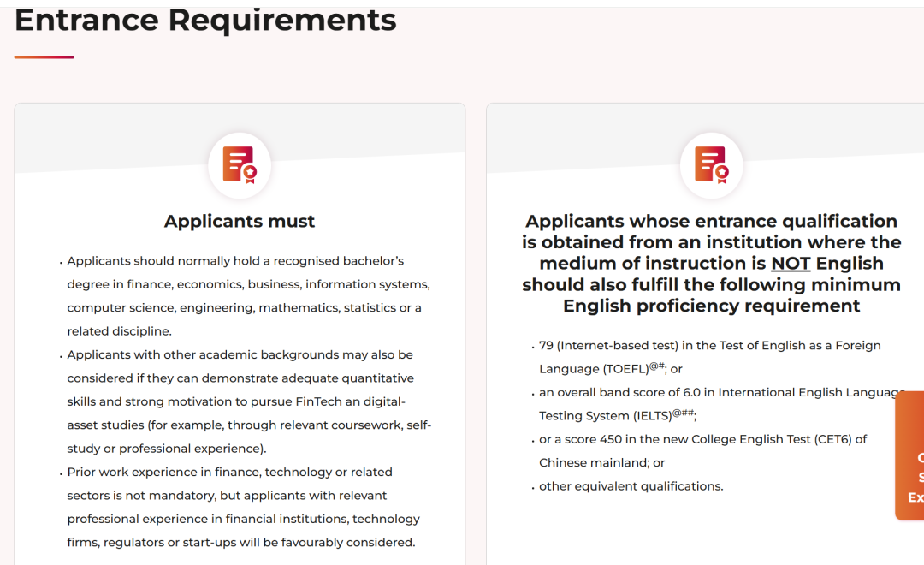The image size is (924, 565).
Task: Click the certificate icon above English proficiency card
Action: pos(711,165)
